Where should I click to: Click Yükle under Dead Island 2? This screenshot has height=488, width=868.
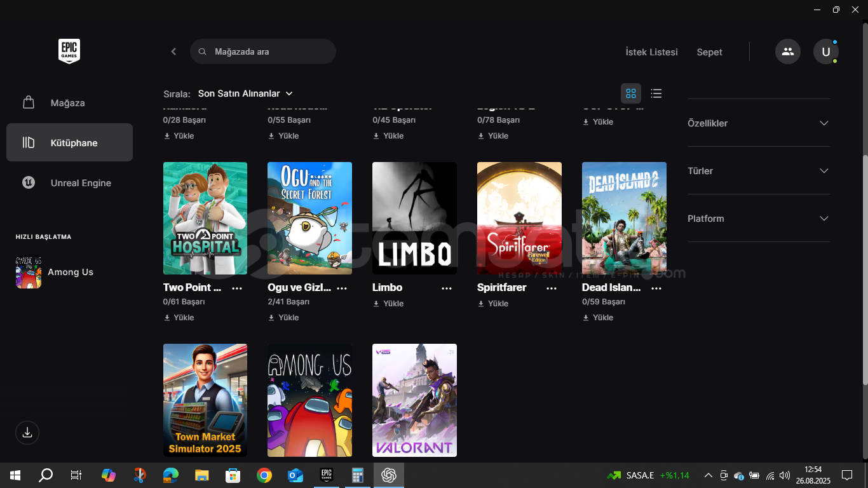[x=598, y=318]
